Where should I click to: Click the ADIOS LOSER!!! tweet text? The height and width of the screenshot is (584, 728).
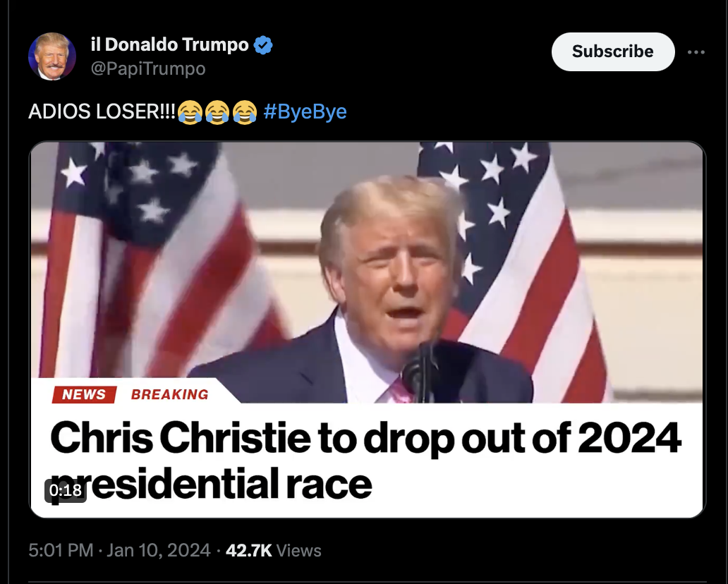(102, 111)
